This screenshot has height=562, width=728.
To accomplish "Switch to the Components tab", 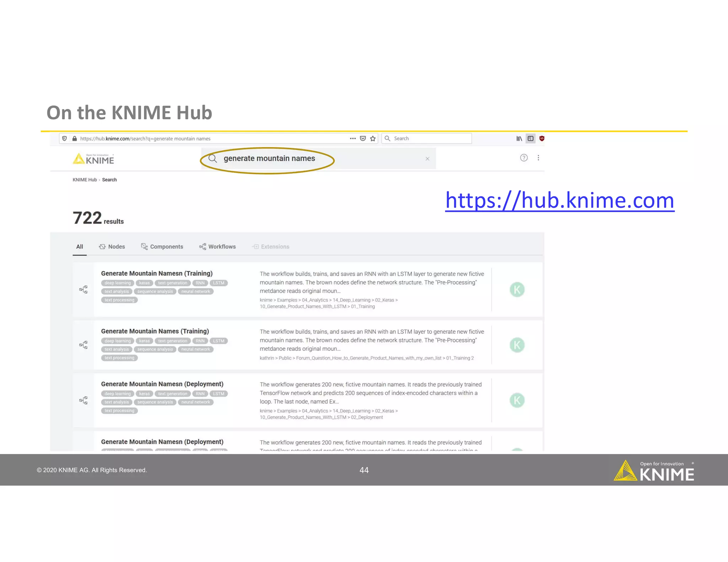I will pyautogui.click(x=162, y=247).
